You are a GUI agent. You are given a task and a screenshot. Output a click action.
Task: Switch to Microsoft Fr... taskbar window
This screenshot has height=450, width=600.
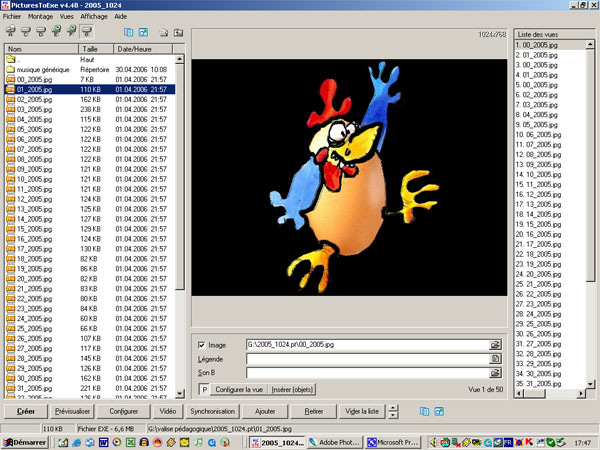[x=393, y=443]
